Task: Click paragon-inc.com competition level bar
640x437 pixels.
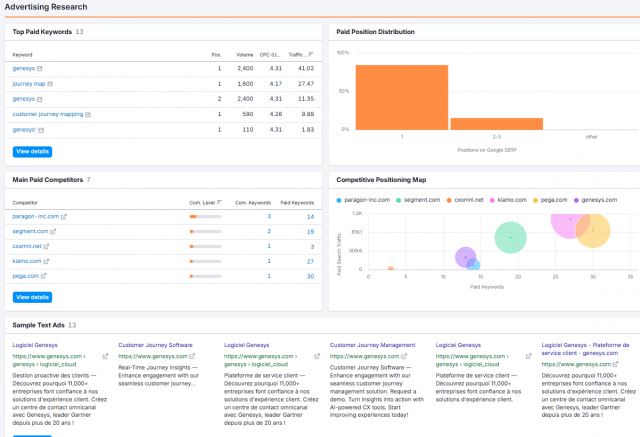Action: click(205, 217)
